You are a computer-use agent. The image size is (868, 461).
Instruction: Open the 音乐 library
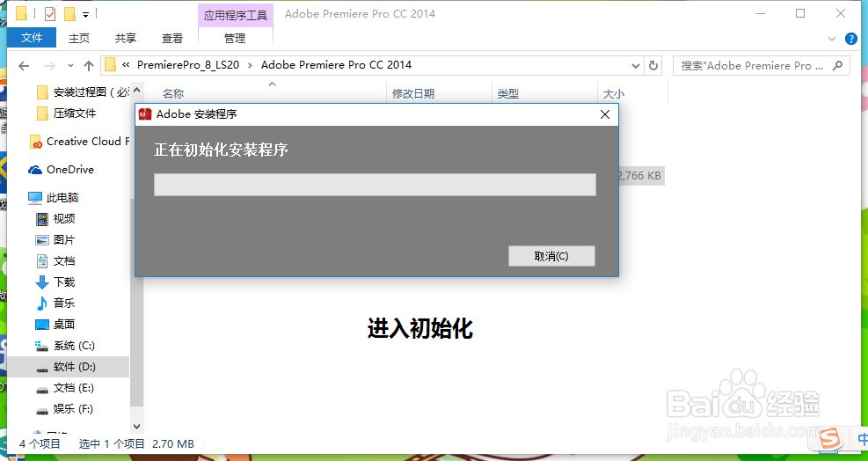point(55,304)
